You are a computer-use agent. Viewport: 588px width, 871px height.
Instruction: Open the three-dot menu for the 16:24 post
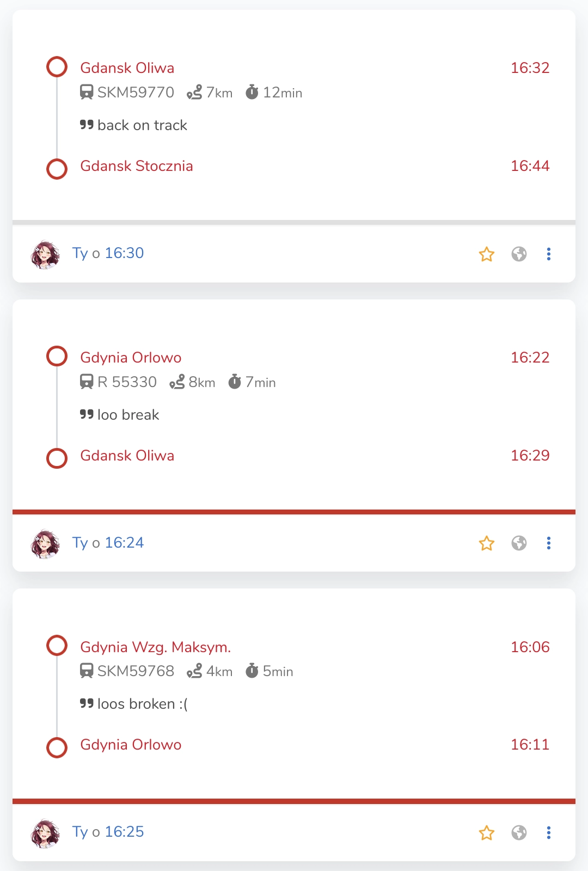coord(548,543)
